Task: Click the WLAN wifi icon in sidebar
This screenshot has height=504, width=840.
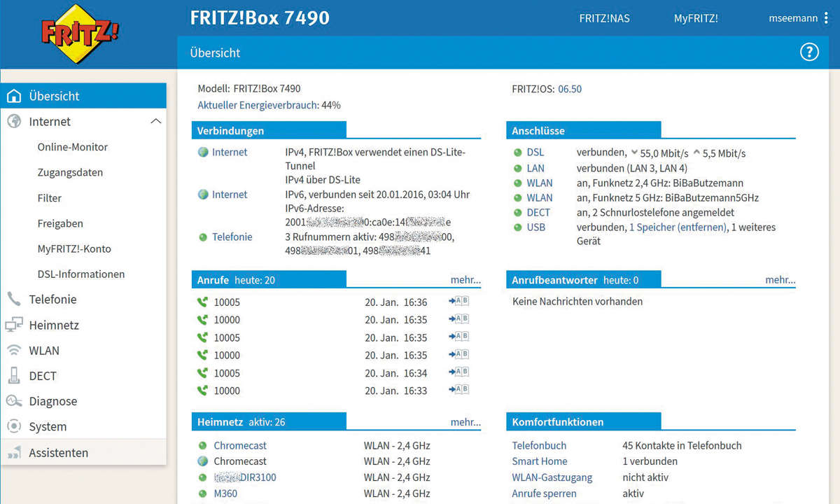Action: pos(14,350)
